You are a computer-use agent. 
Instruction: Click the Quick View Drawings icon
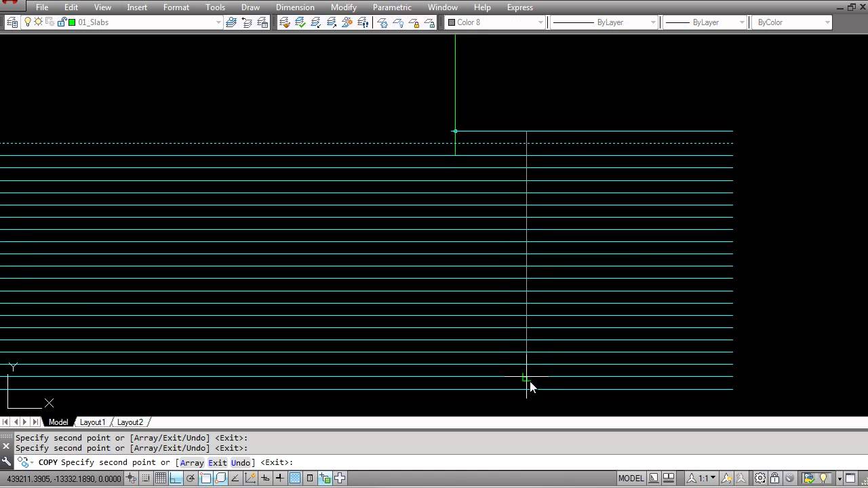(x=669, y=479)
